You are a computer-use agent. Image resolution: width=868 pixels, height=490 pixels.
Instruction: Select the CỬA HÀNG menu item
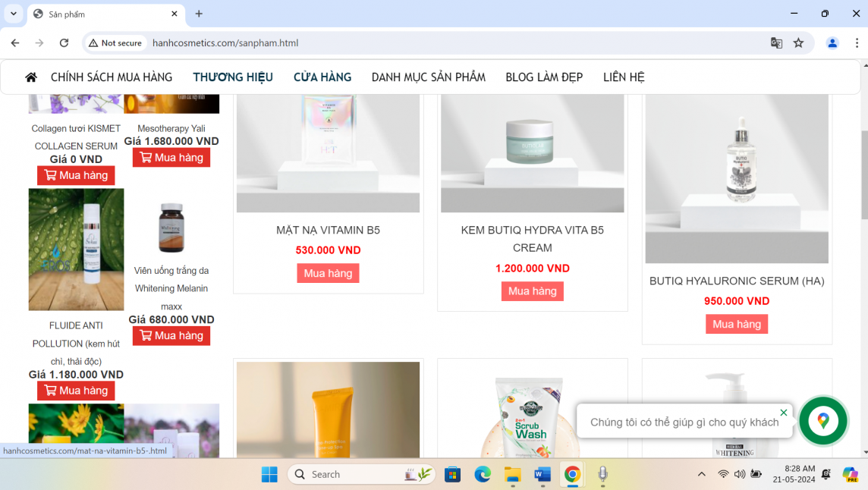point(322,77)
